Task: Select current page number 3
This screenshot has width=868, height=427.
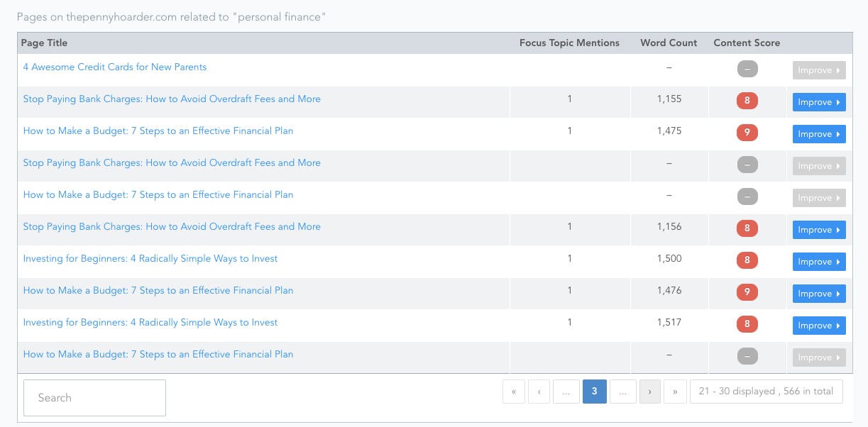Action: coord(595,392)
